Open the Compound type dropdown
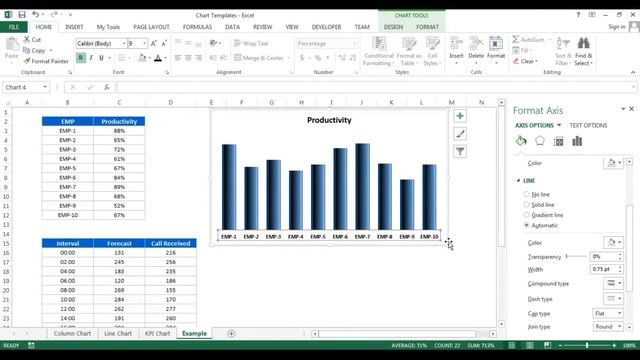This screenshot has height=360, width=640. point(613,283)
